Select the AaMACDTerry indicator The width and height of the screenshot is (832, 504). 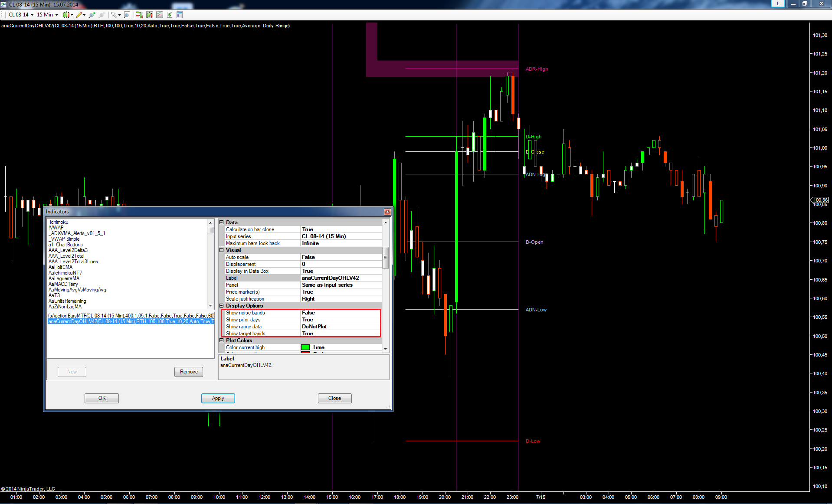click(x=63, y=284)
